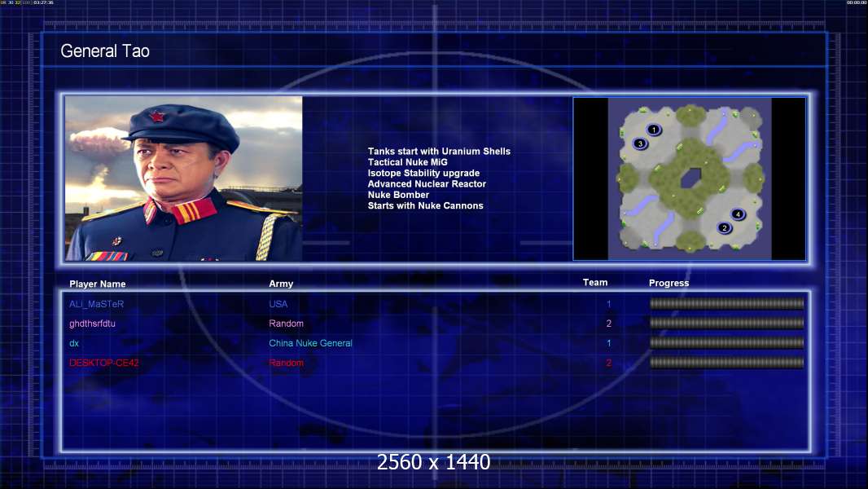The height and width of the screenshot is (489, 868).
Task: Click 'Nuke Bomber' text
Action: (398, 195)
